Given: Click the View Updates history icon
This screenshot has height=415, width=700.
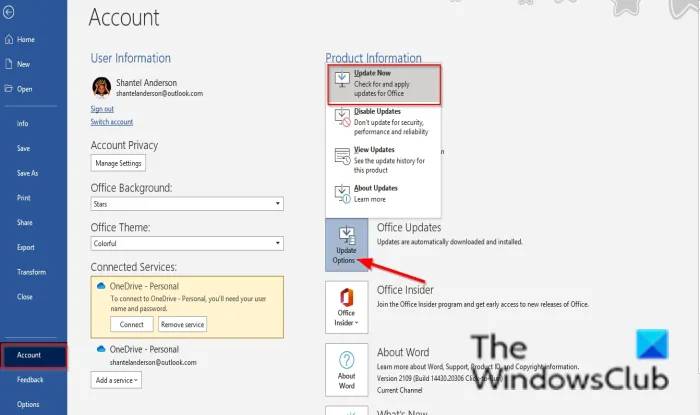Looking at the screenshot, I should (342, 156).
